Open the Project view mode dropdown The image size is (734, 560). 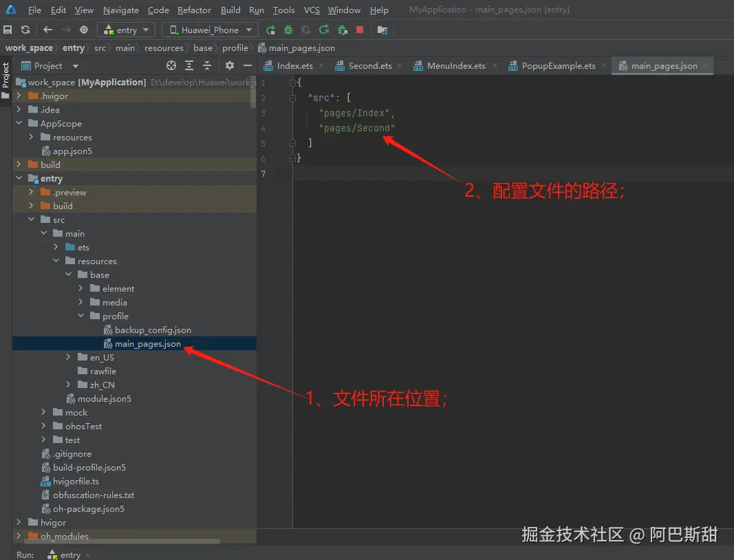[76, 66]
